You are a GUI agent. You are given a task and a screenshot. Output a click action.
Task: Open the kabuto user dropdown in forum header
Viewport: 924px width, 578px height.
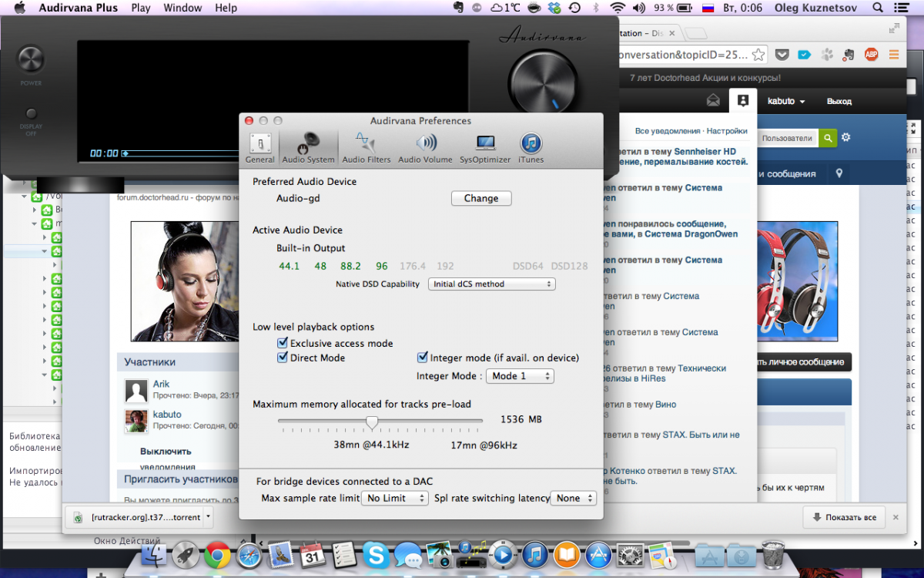(x=786, y=101)
